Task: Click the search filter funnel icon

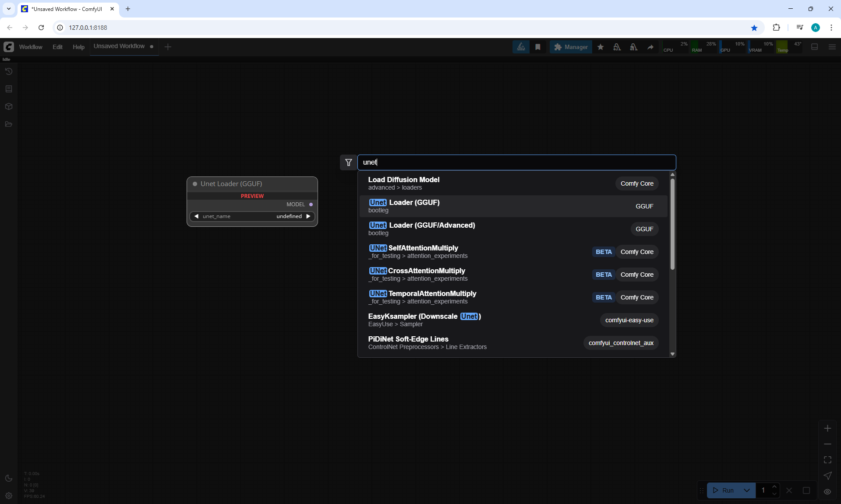Action: pyautogui.click(x=349, y=162)
